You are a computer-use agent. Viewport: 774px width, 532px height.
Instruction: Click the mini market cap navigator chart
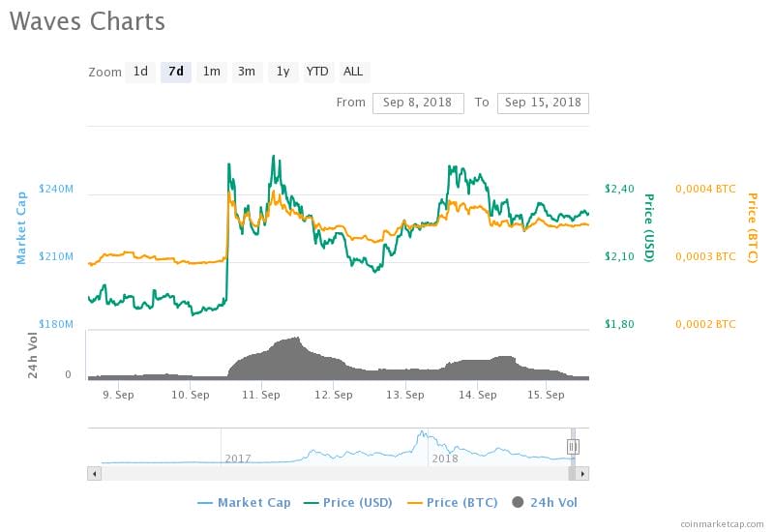coord(339,448)
